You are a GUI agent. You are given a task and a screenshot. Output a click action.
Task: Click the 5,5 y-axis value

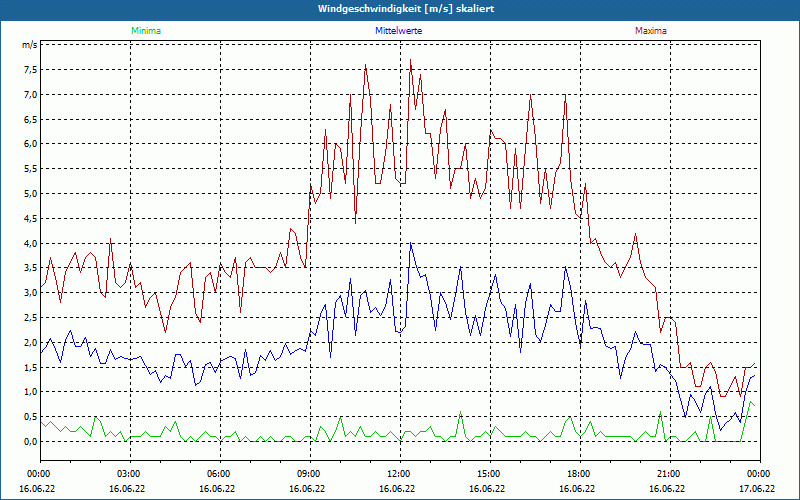pos(31,169)
